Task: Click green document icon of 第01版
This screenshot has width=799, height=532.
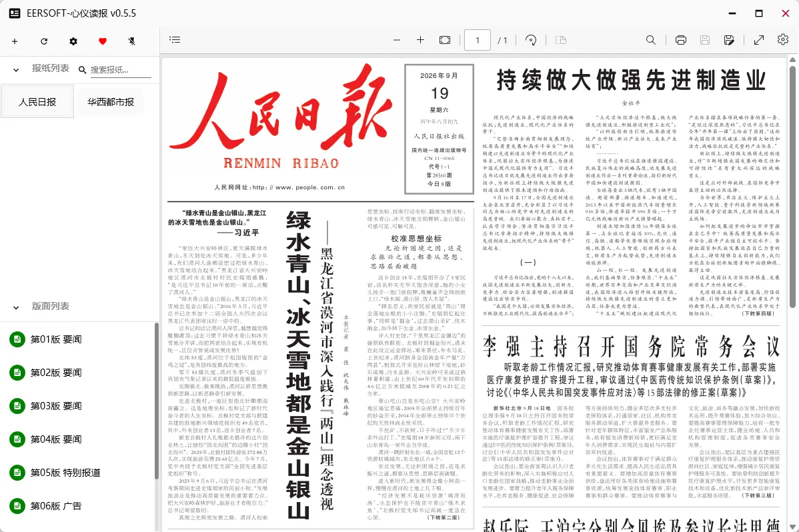Action: (17, 339)
